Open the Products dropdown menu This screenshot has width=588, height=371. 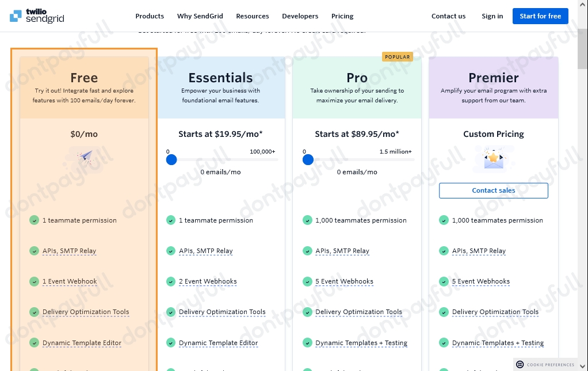click(150, 16)
